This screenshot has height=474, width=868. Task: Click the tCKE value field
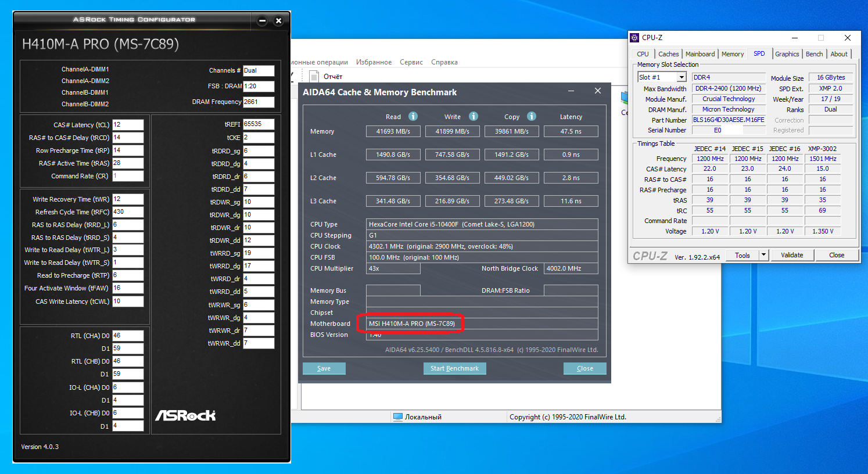click(259, 138)
